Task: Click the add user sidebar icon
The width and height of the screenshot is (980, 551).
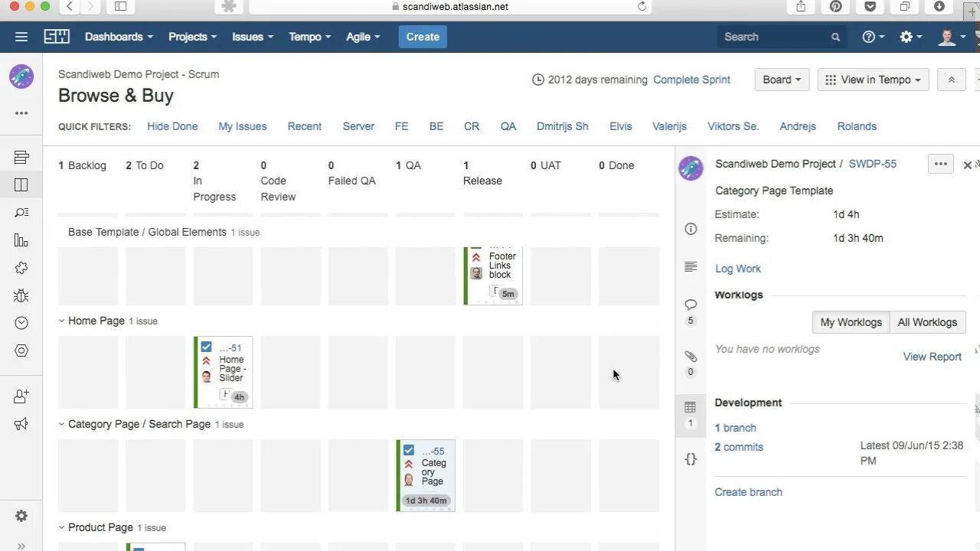Action: pyautogui.click(x=21, y=396)
